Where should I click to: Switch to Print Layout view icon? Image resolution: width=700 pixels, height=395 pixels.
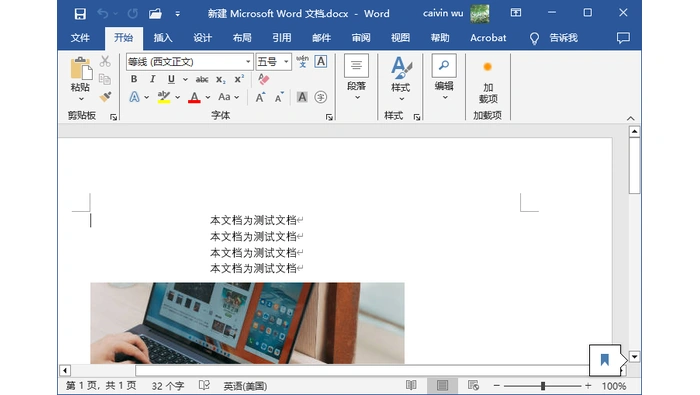(x=442, y=385)
